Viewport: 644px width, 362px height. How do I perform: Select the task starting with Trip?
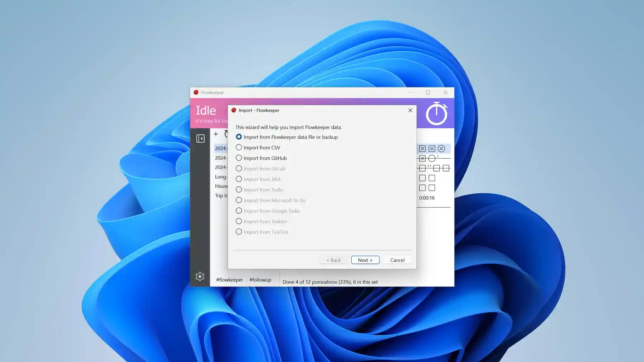pos(221,195)
